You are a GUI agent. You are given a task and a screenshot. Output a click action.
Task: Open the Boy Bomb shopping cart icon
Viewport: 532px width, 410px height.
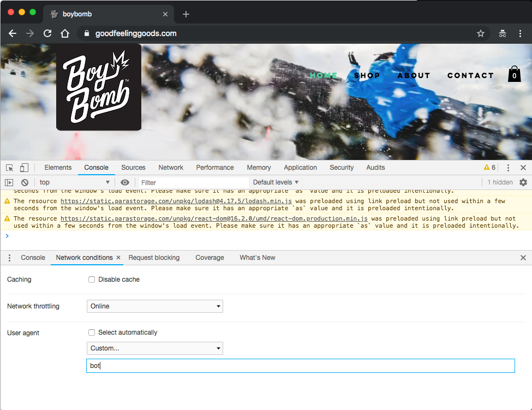point(513,74)
